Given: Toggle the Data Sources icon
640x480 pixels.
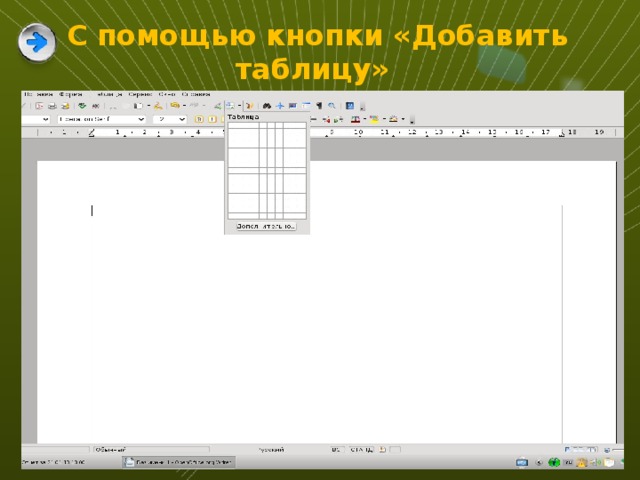Looking at the screenshot, I should point(306,106).
